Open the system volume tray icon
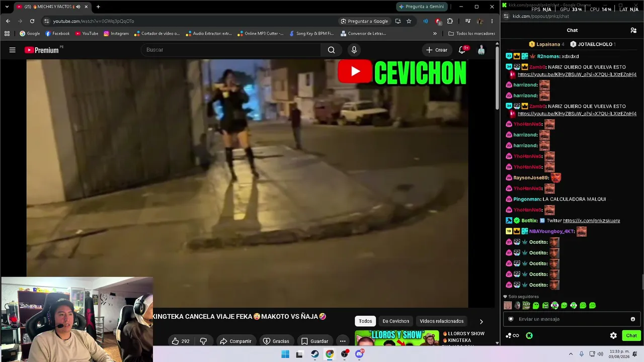Image resolution: width=644 pixels, height=362 pixels. [x=600, y=354]
